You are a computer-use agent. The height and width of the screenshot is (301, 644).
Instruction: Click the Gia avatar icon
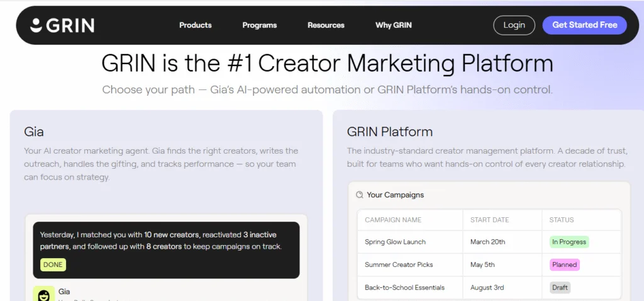[43, 295]
